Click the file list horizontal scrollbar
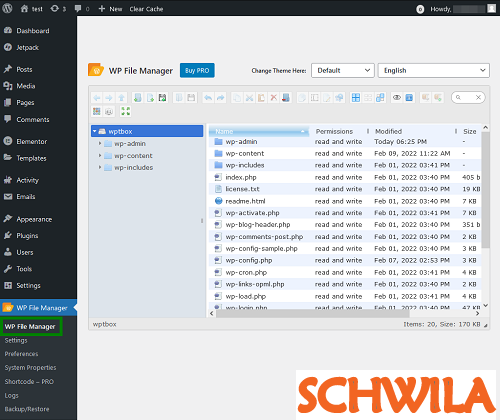This screenshot has height=420, width=500. coord(312,313)
